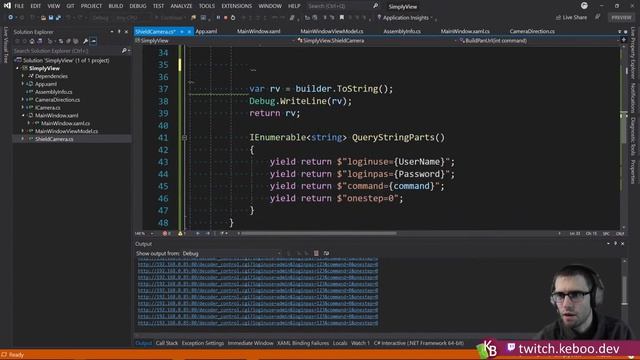Image resolution: width=640 pixels, height=360 pixels.
Task: Click Solution Explorer Properties wrench icon
Action: click(85, 41)
